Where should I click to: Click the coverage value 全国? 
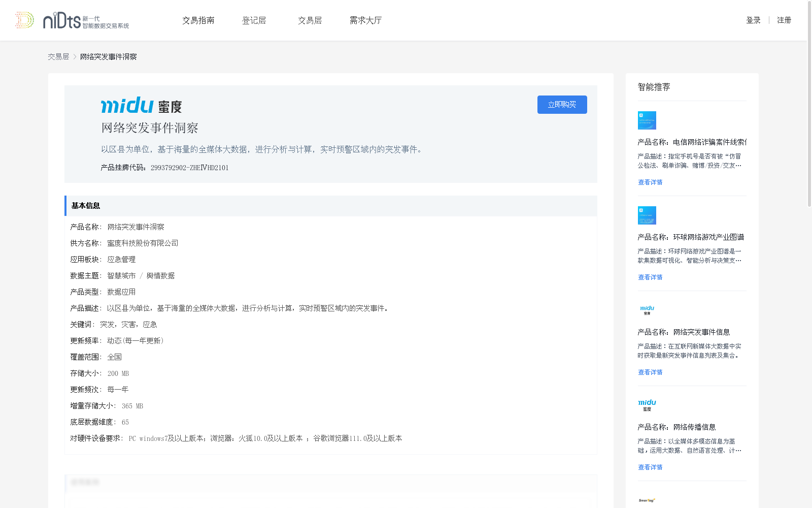click(115, 357)
